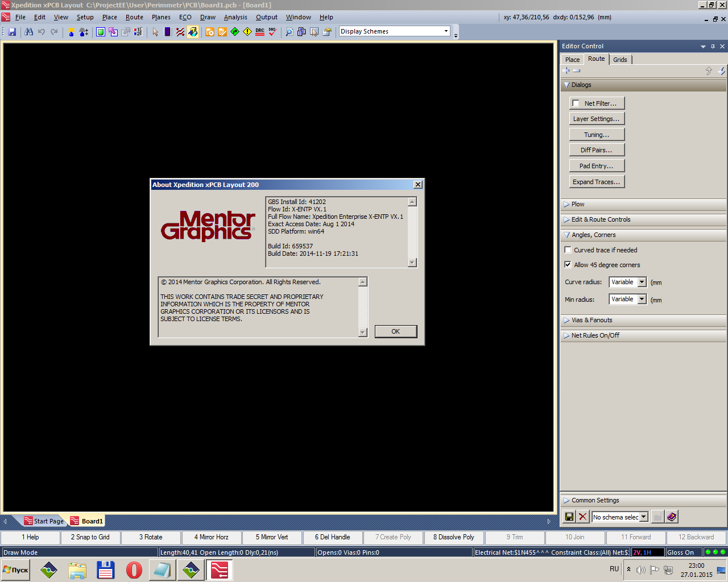Image resolution: width=728 pixels, height=582 pixels.
Task: Click the volume speaker tray icon
Action: click(641, 569)
